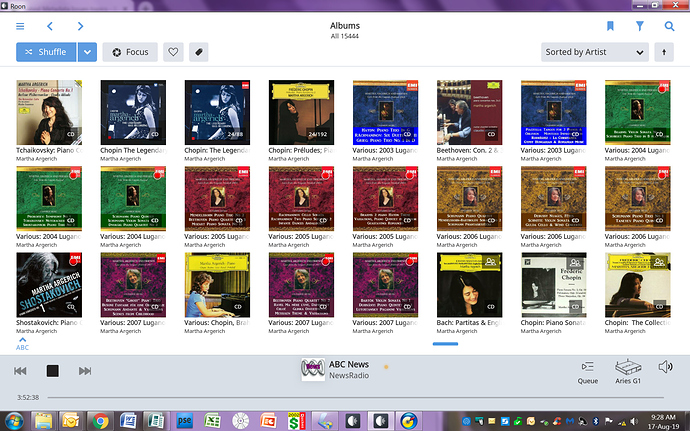Open the Beethoven Con. 2 album cover

(470, 112)
